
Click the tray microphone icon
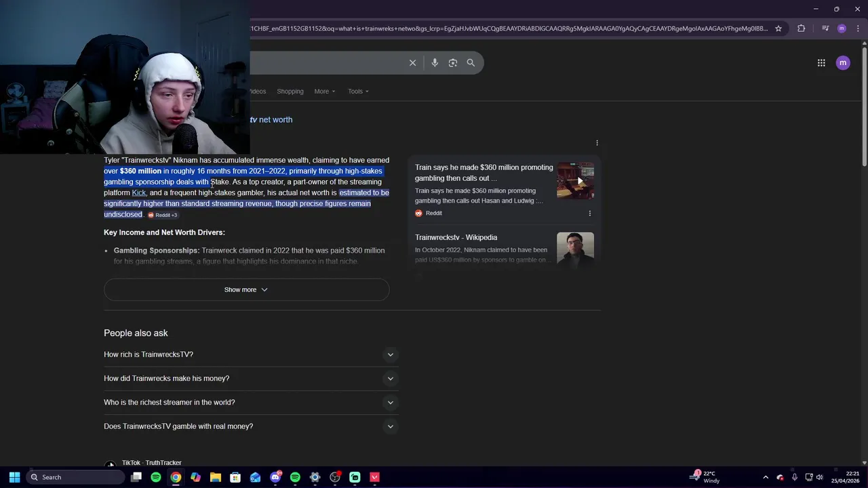(x=794, y=477)
